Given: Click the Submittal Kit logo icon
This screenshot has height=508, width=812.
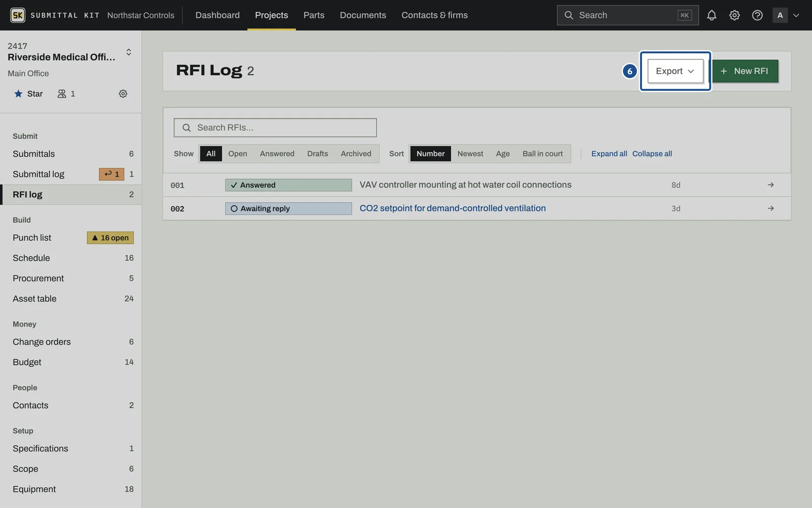Looking at the screenshot, I should pyautogui.click(x=18, y=15).
